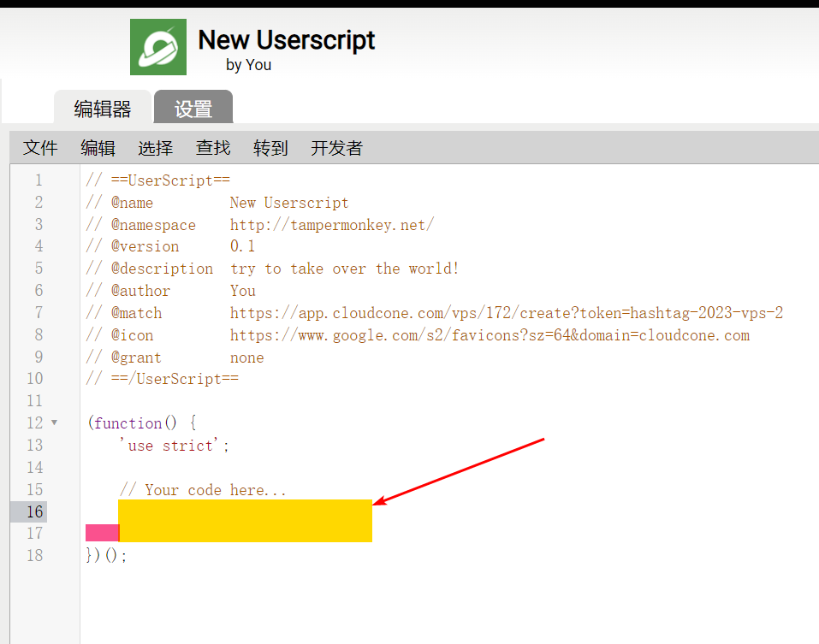Click the tampermonkey.net namespace URL
The image size is (819, 644).
coord(331,225)
